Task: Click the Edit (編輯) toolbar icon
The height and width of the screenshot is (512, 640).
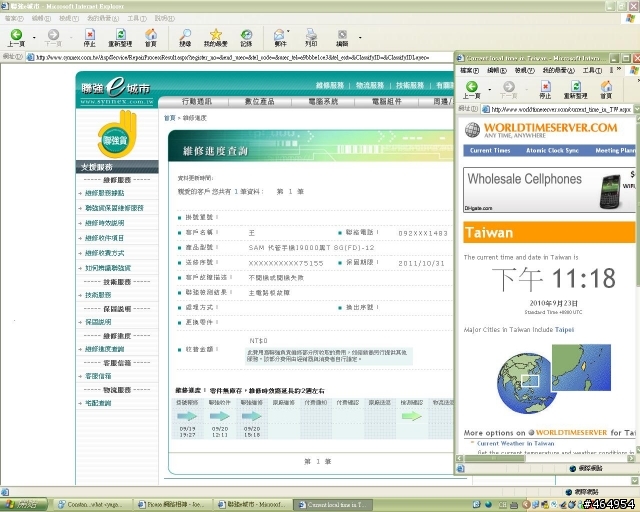Action: 342,38
